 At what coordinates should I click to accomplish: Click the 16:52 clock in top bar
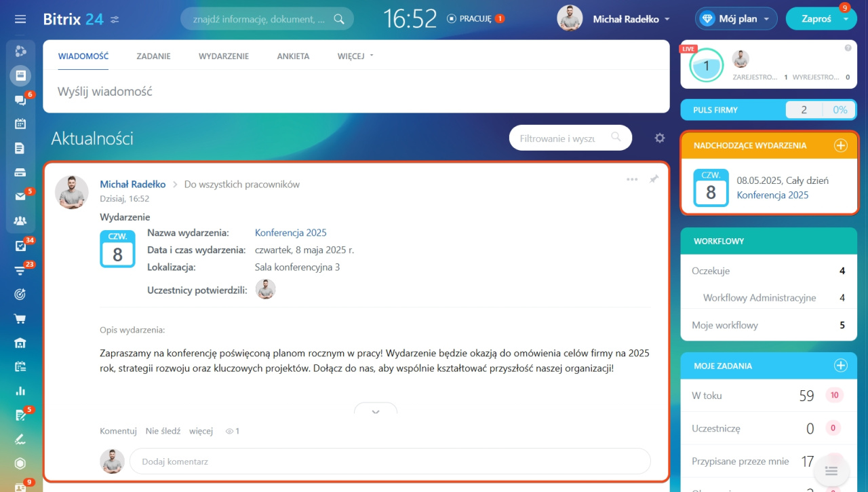pos(410,19)
